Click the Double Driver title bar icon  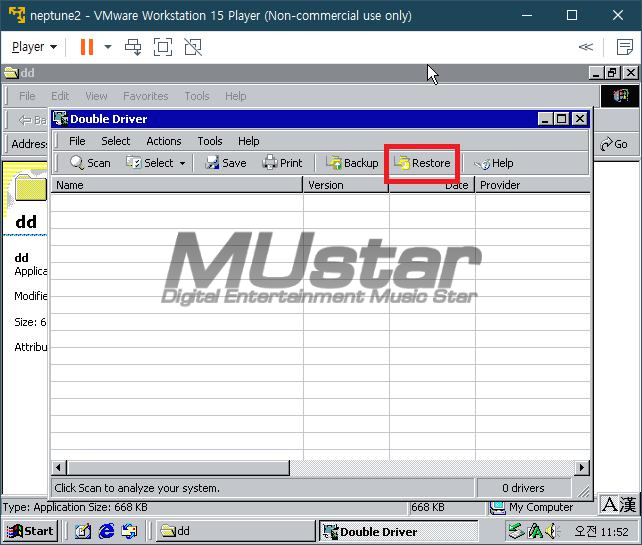(x=61, y=119)
